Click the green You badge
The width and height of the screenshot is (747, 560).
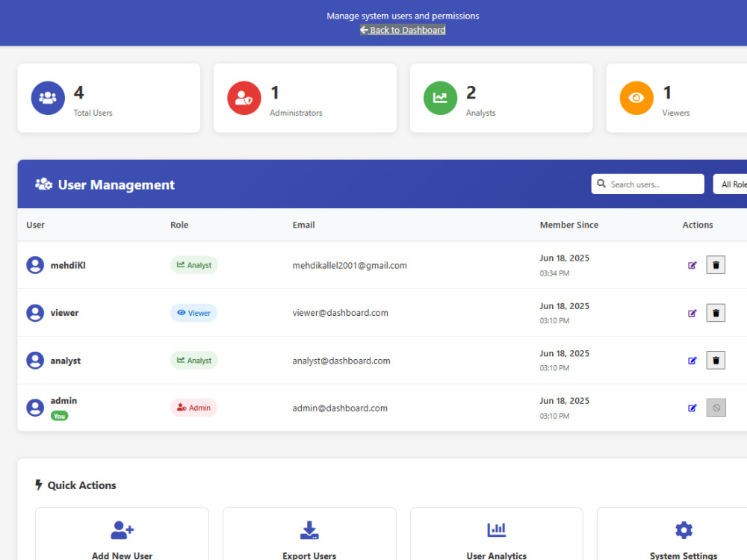tap(60, 416)
